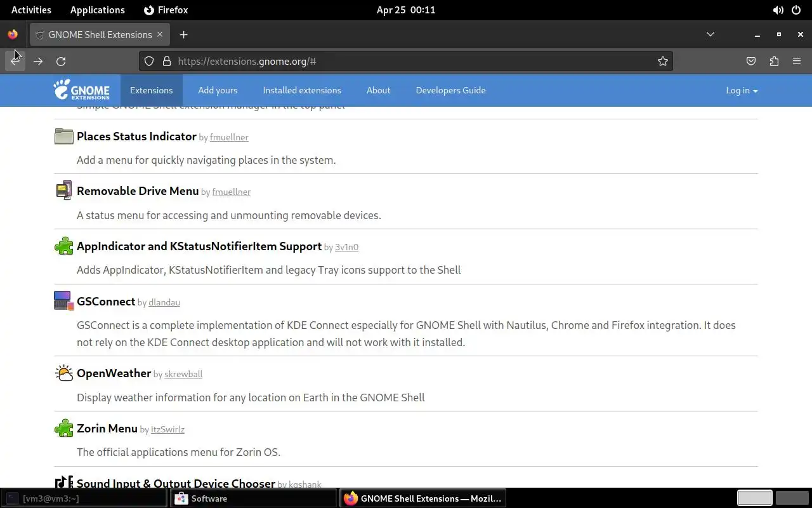The image size is (812, 508).
Task: Click the OpenWeather sun cloud icon
Action: (x=63, y=373)
